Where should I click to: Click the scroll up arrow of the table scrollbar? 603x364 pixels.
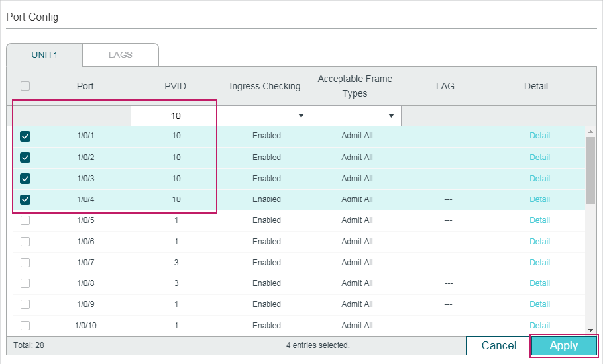tap(590, 132)
